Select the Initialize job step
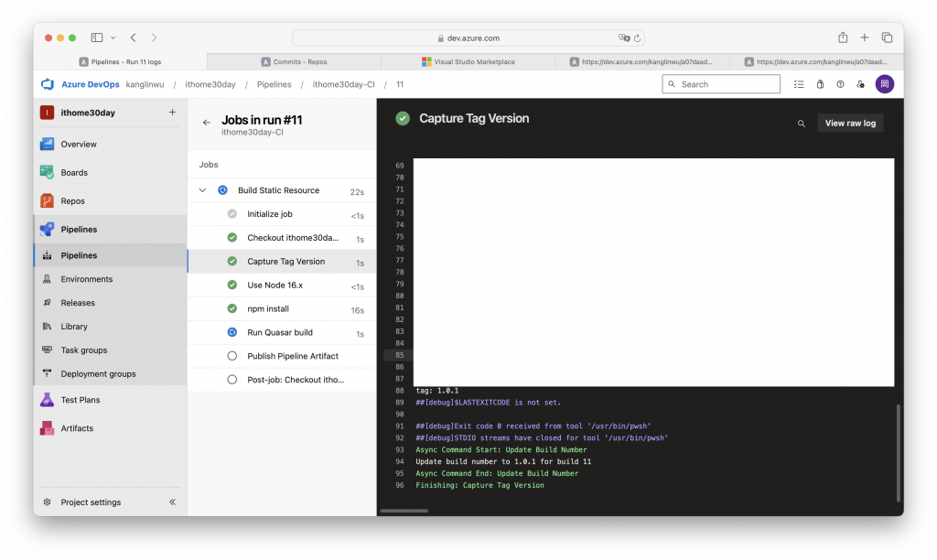This screenshot has width=937, height=560. click(x=282, y=214)
